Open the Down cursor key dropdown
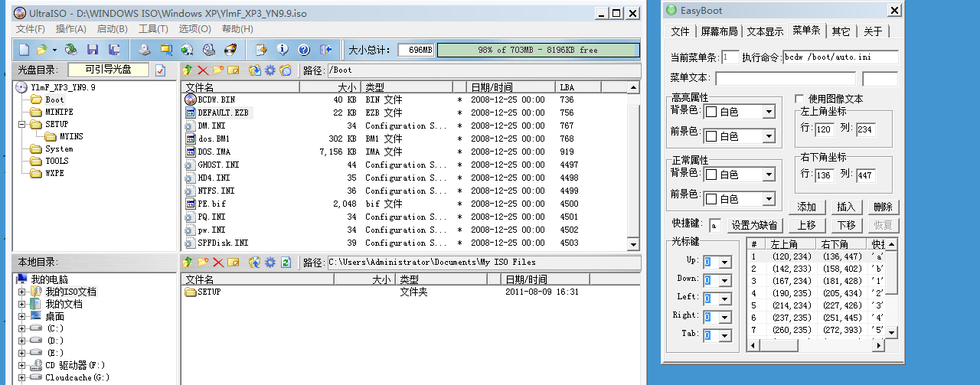 (x=725, y=280)
